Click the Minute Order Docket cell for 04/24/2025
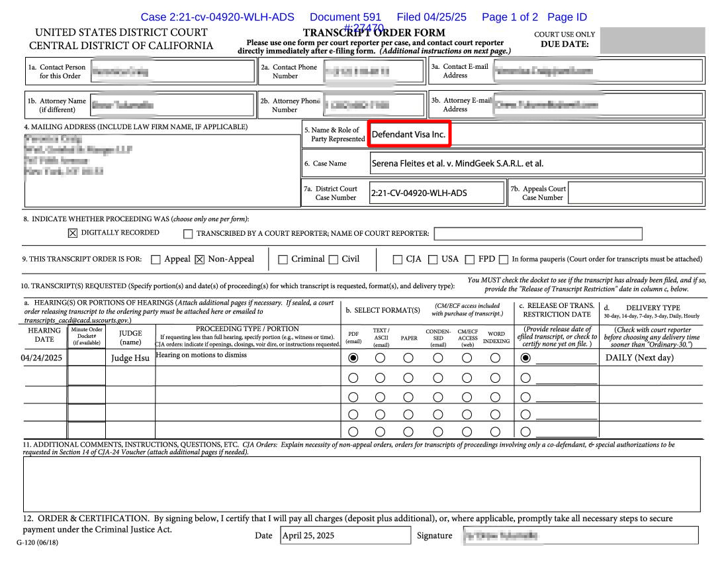The height and width of the screenshot is (563, 728). coord(86,358)
